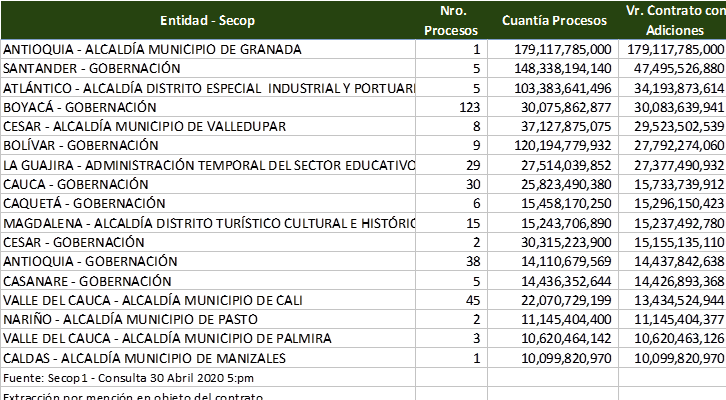Select the Caquetá - Gobernación entity cell
Viewport: 726px width, 400px height.
click(84, 203)
